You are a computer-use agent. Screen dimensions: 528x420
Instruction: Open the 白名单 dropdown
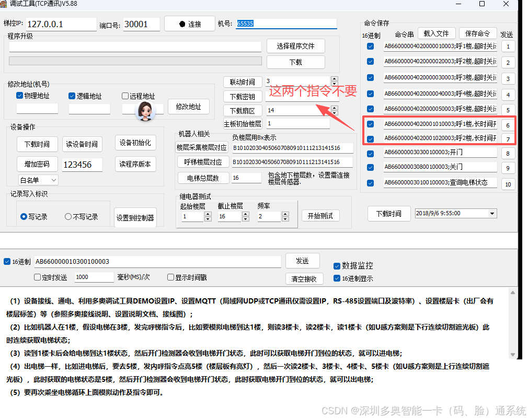38,180
